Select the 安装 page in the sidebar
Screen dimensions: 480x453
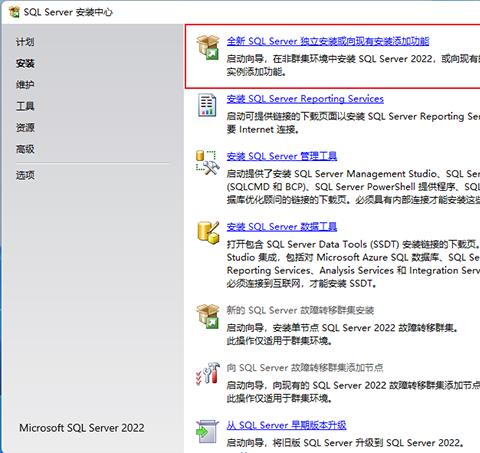point(25,63)
